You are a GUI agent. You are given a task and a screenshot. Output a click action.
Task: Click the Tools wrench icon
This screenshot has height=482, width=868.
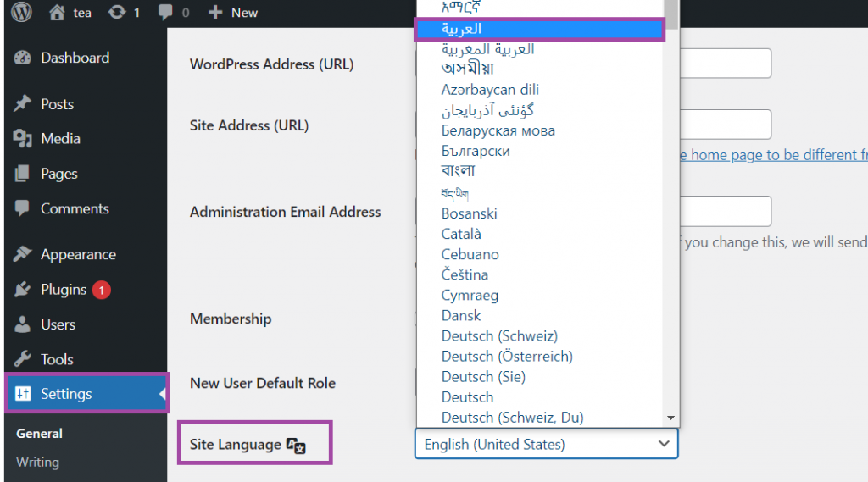(x=23, y=359)
